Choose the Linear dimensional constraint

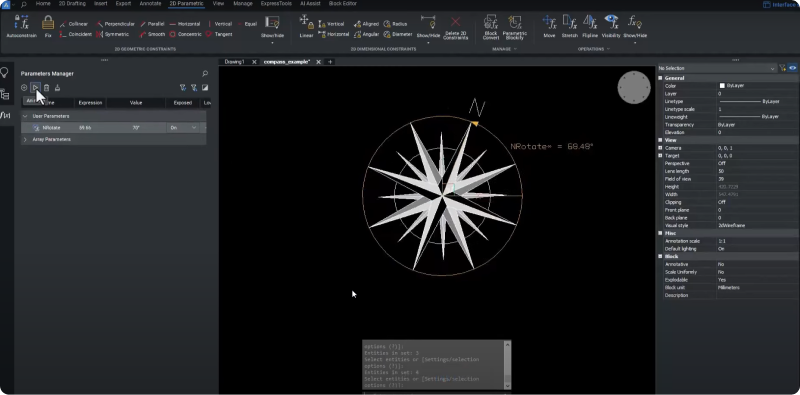point(306,27)
